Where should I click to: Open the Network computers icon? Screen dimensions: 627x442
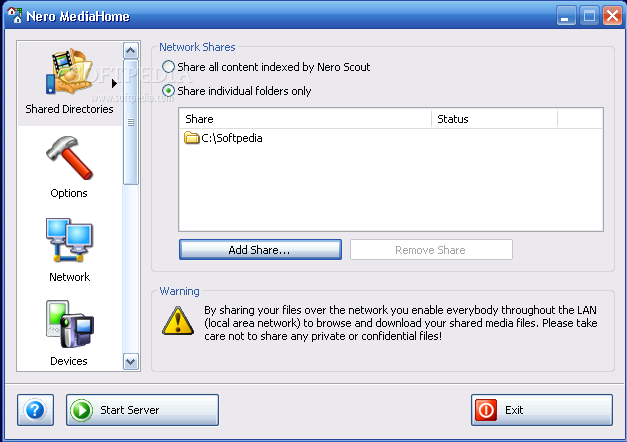(70, 240)
